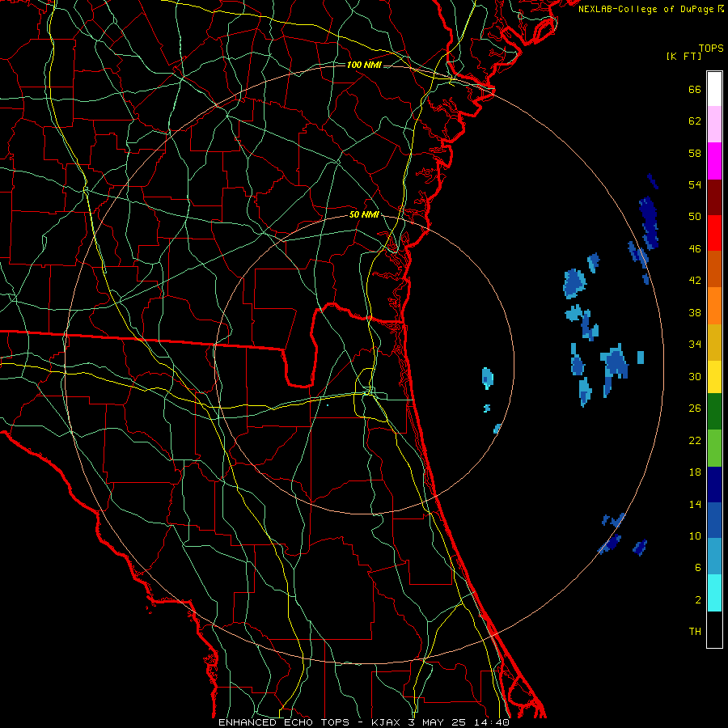Click the '54' scale value
Image resolution: width=728 pixels, height=728 pixels.
click(695, 184)
